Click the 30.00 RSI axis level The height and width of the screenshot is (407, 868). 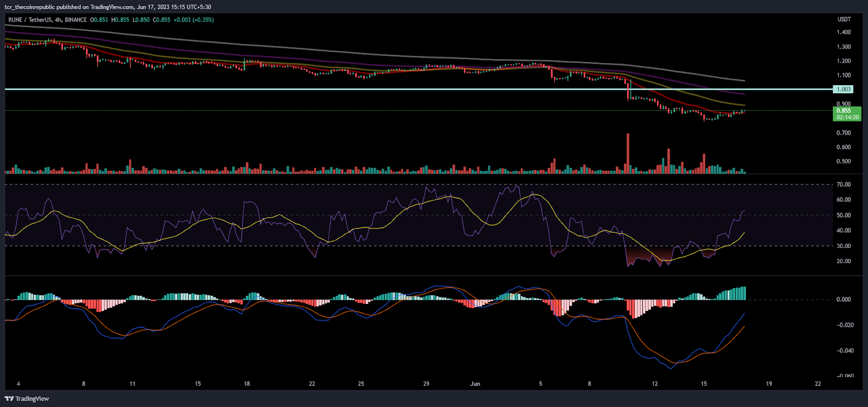[x=844, y=246]
